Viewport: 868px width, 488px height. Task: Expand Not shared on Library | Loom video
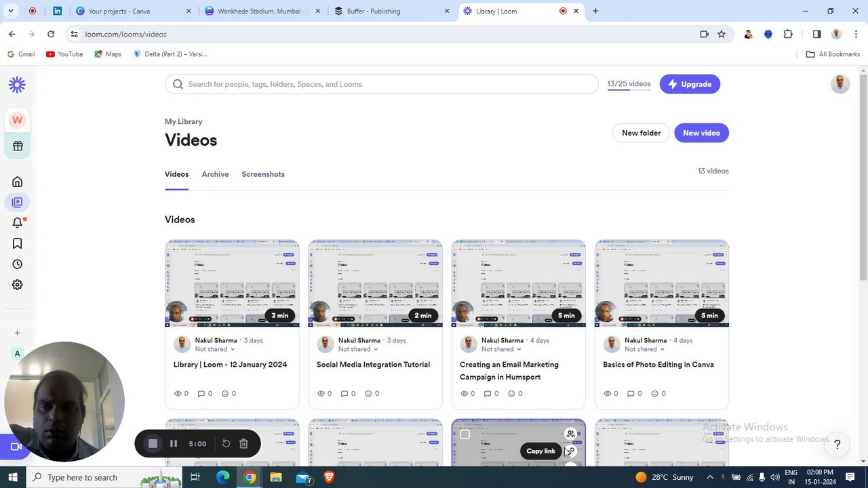pos(215,349)
